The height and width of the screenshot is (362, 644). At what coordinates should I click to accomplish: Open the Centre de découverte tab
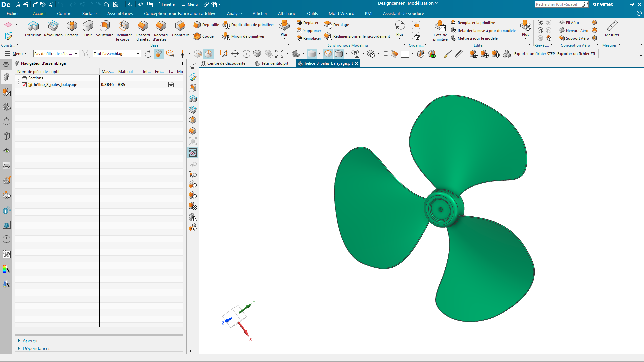click(223, 63)
